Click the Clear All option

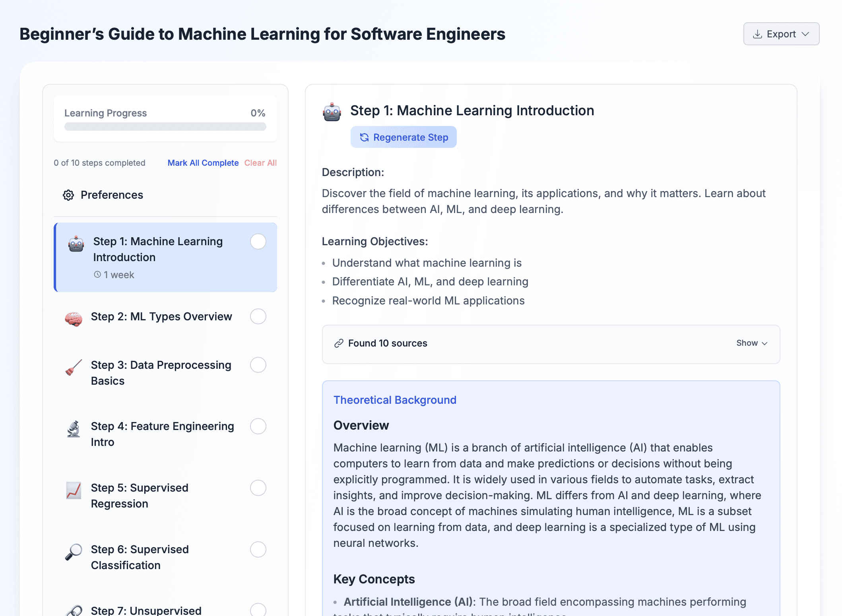[260, 163]
